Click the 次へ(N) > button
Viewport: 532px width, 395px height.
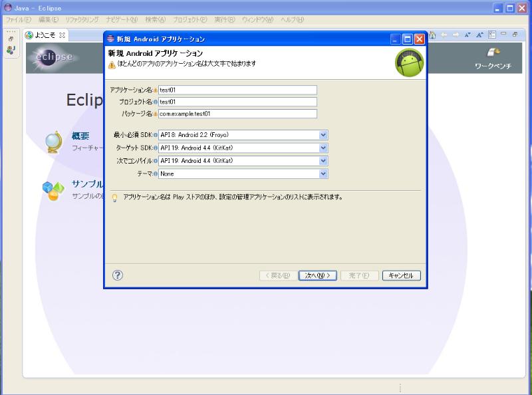click(x=318, y=275)
